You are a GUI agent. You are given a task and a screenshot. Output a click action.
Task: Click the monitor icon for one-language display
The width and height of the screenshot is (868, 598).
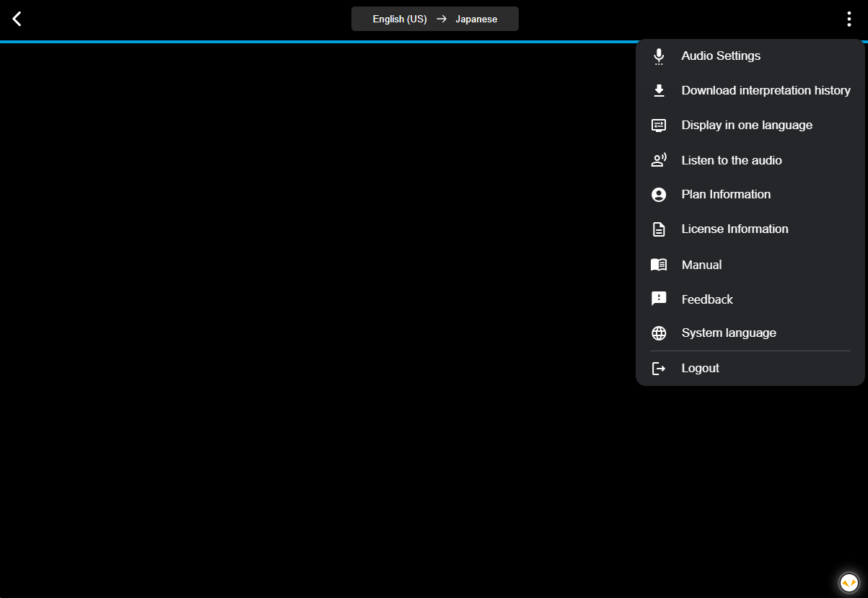[658, 126]
